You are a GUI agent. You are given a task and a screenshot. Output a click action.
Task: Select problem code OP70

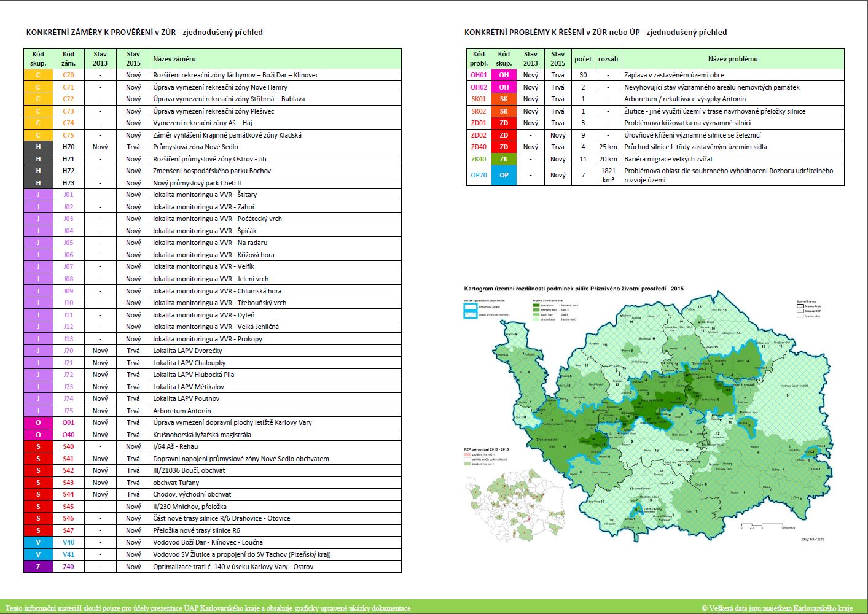(x=479, y=175)
